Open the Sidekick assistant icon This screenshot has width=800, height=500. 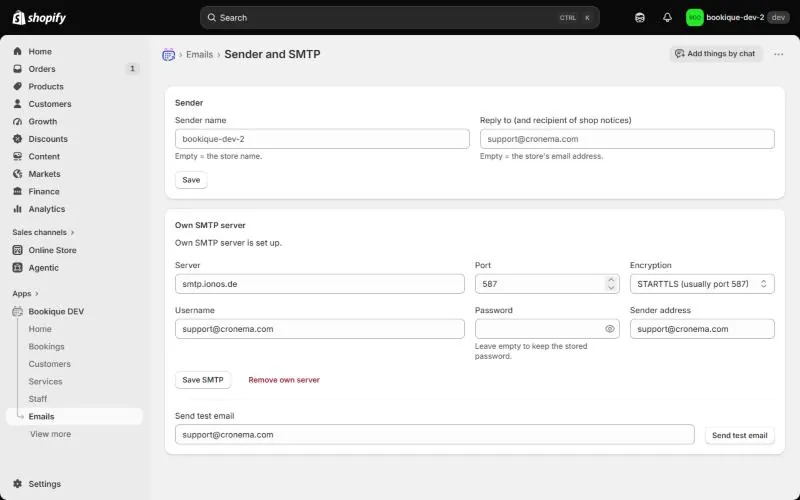coord(640,17)
